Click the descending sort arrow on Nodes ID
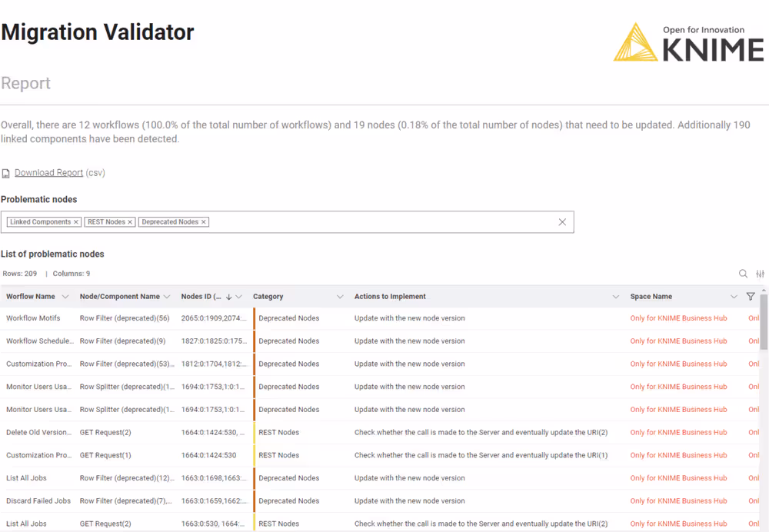Viewport: 769px width, 532px height. pyautogui.click(x=228, y=296)
